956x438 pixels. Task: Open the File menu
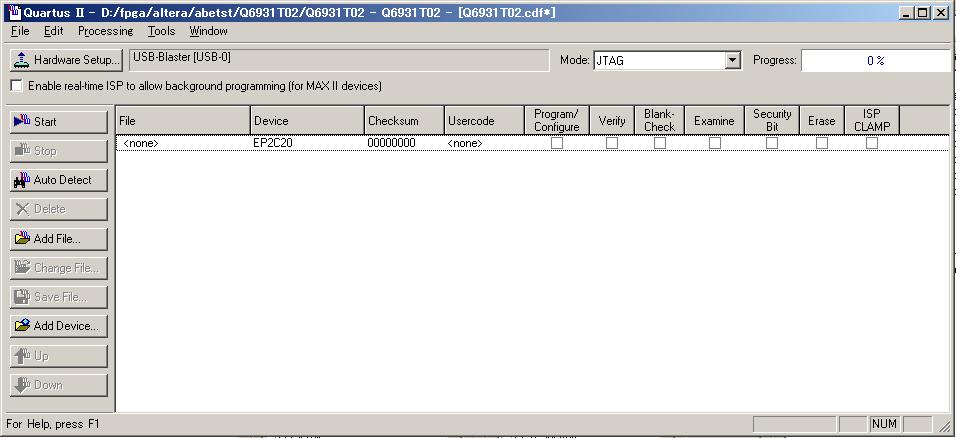pos(20,31)
